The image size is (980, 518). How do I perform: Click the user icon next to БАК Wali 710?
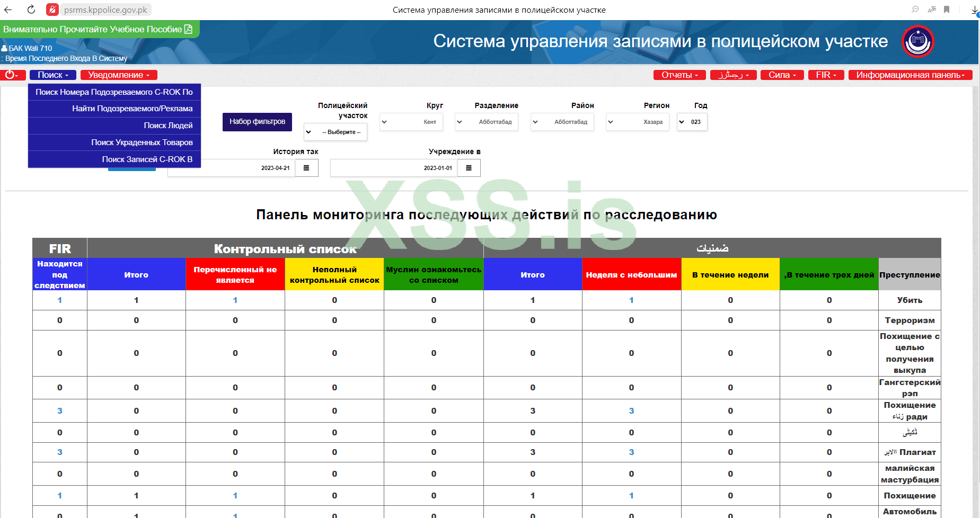(x=4, y=48)
